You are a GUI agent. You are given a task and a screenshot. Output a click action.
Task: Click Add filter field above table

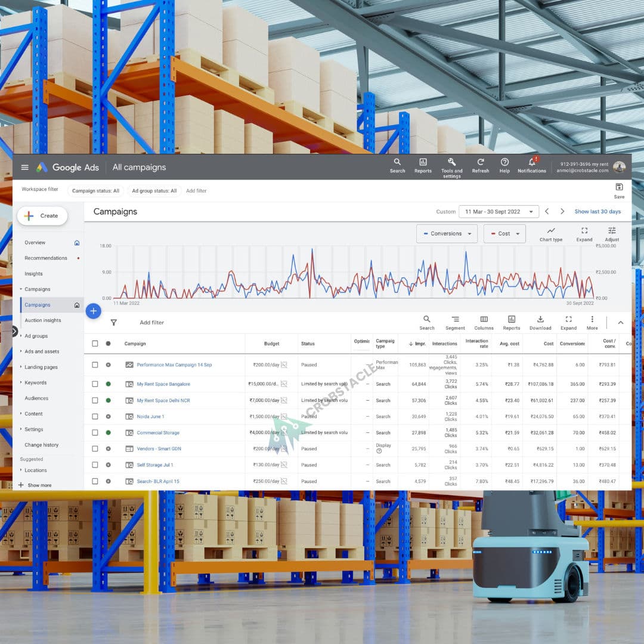coord(151,323)
